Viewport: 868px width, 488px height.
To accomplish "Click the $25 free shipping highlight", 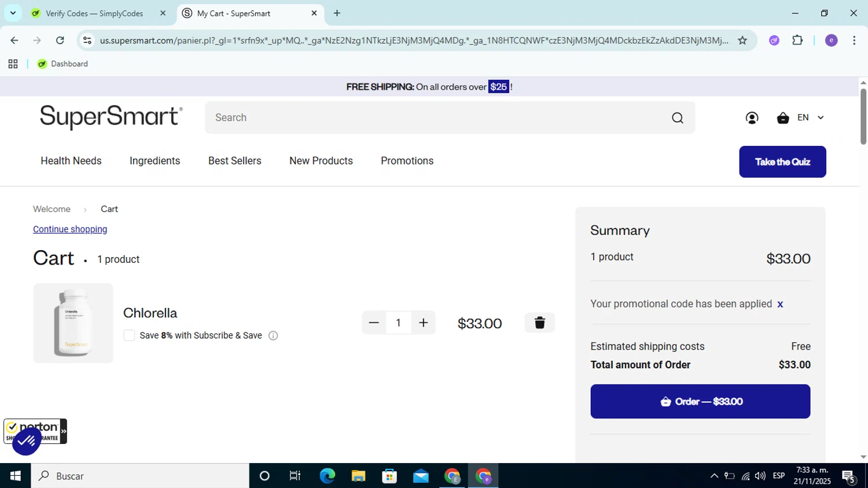I will pyautogui.click(x=499, y=87).
